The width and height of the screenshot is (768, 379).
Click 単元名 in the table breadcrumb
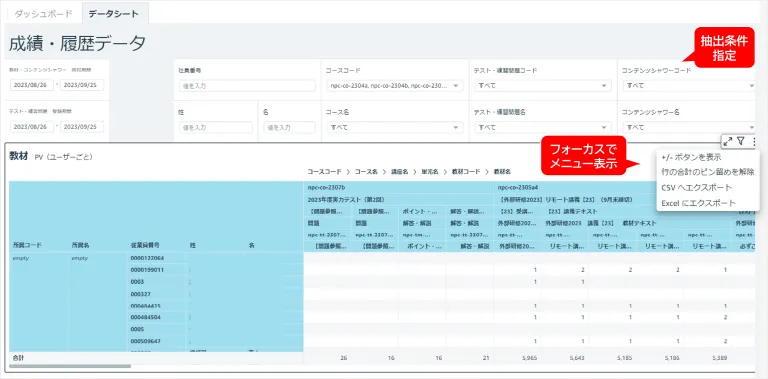(430, 172)
